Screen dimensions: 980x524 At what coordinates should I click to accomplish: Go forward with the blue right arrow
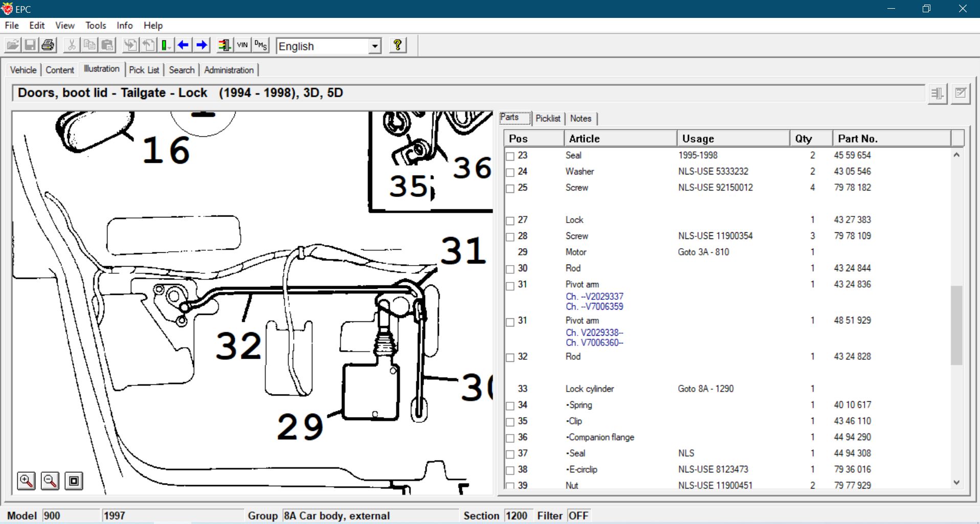(202, 46)
